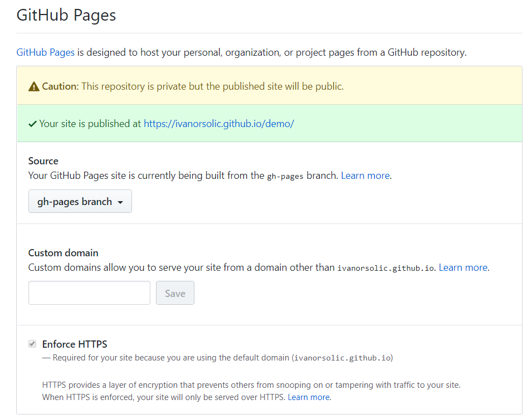Click the caution warning triangle icon
This screenshot has width=532, height=419.
click(x=33, y=86)
